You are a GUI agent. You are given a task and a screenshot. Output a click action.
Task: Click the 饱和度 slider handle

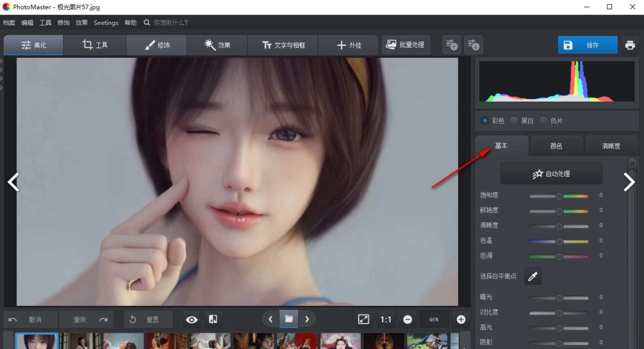pyautogui.click(x=559, y=196)
